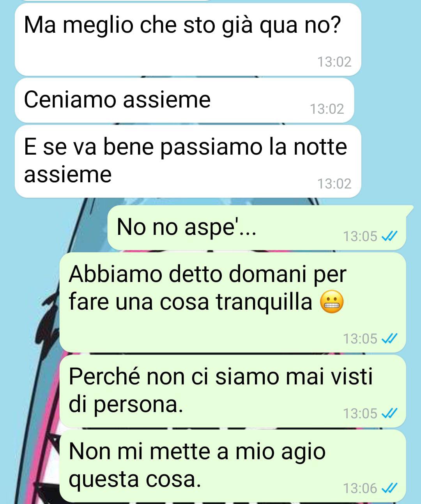Click the 13:05 time on "No no aspe'..."
This screenshot has width=421, height=504.
pyautogui.click(x=360, y=236)
